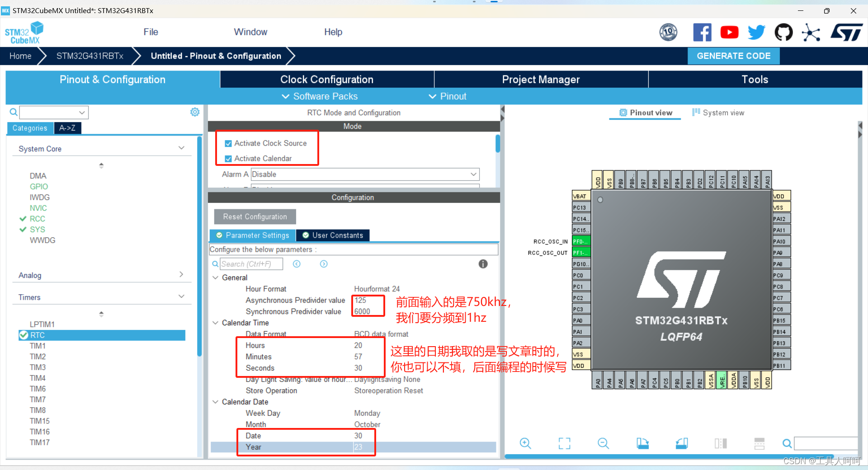Image resolution: width=868 pixels, height=470 pixels.
Task: Go to next search result arrow
Action: (324, 264)
